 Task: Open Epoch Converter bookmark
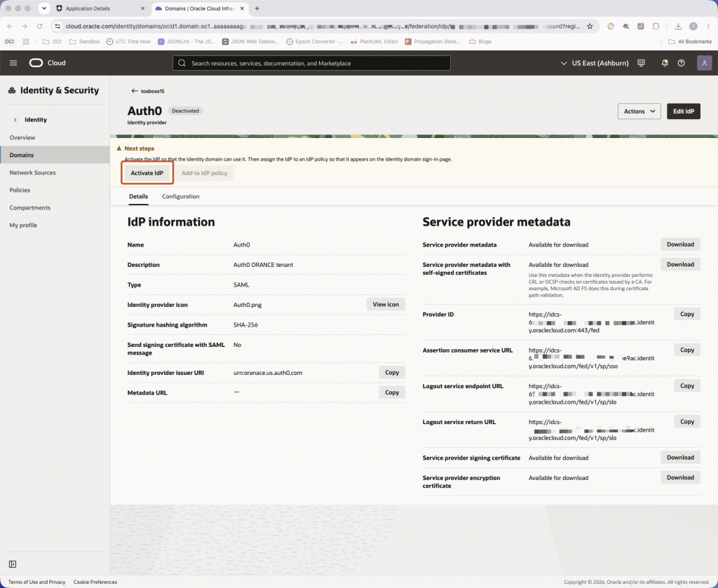[x=315, y=41]
